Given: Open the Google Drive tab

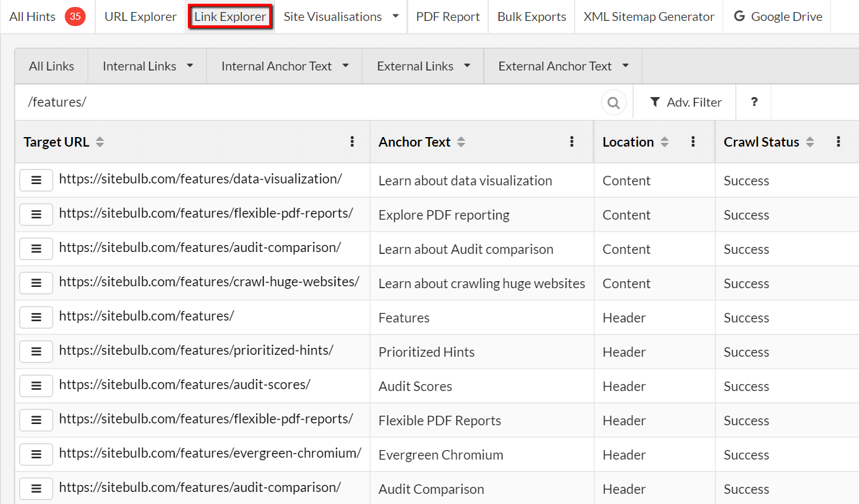Looking at the screenshot, I should [x=778, y=17].
